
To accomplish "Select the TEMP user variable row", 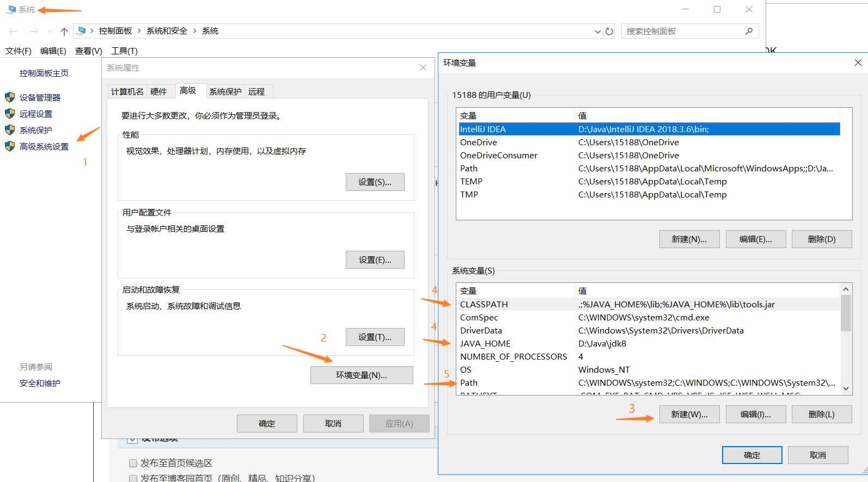I will coord(649,182).
